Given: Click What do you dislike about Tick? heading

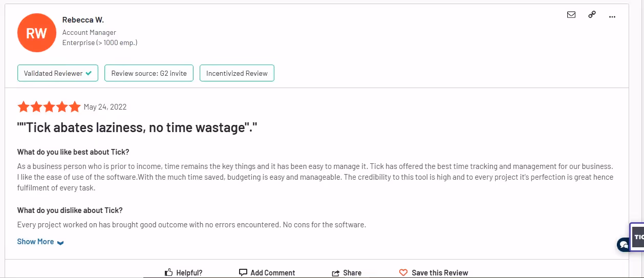Looking at the screenshot, I should coord(70,210).
